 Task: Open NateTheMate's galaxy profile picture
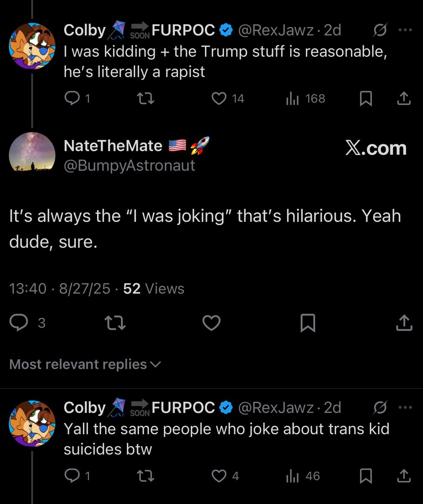pyautogui.click(x=32, y=151)
